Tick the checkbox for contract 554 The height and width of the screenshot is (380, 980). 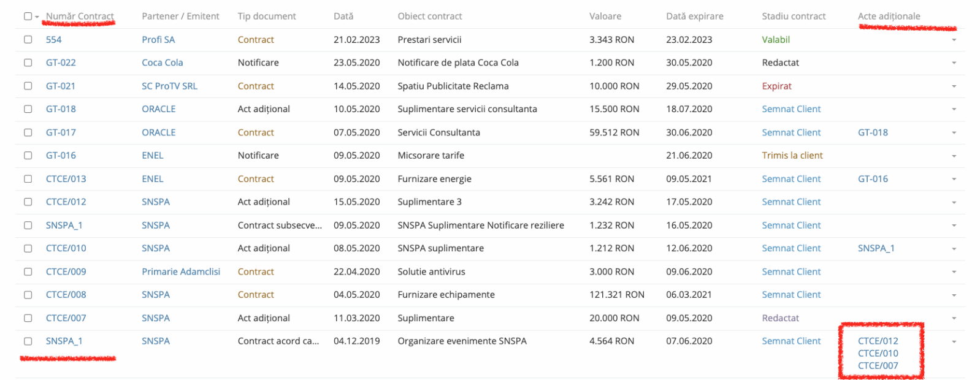click(28, 39)
